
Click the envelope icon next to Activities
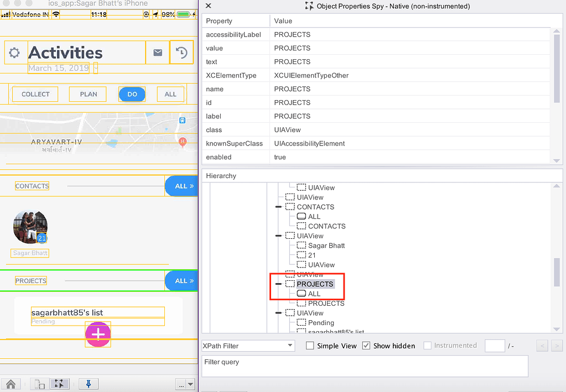(158, 53)
